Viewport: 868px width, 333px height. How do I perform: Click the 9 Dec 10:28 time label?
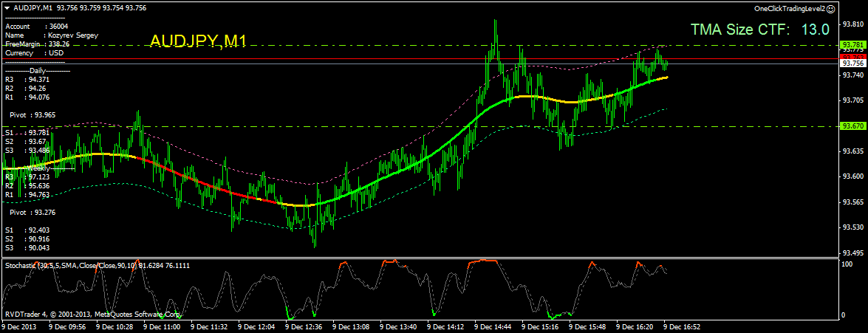[x=115, y=328]
